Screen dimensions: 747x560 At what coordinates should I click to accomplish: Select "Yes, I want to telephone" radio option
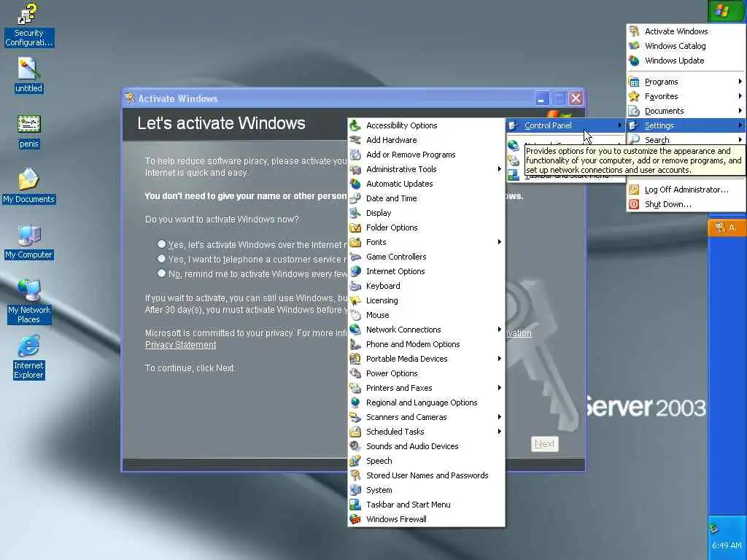tap(161, 259)
